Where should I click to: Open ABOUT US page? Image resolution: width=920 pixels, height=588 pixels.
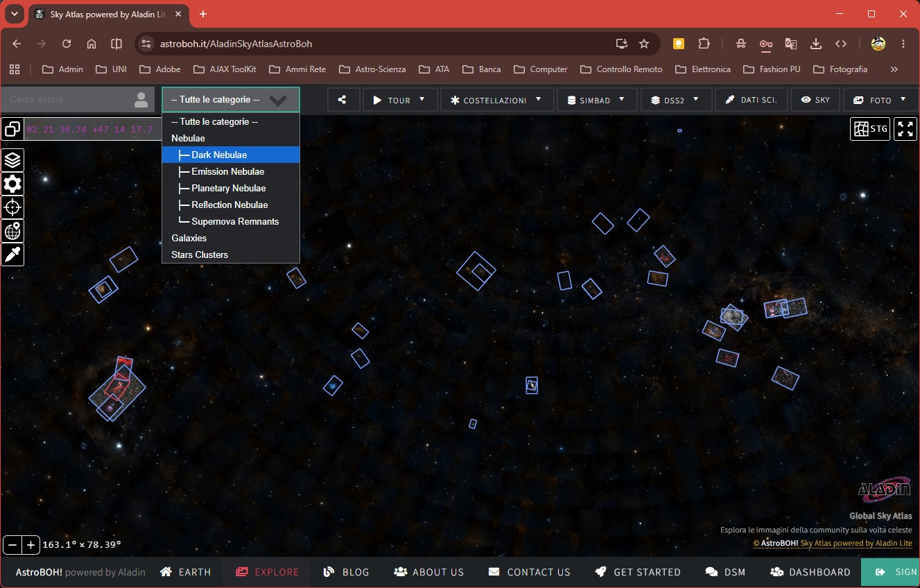pyautogui.click(x=429, y=572)
